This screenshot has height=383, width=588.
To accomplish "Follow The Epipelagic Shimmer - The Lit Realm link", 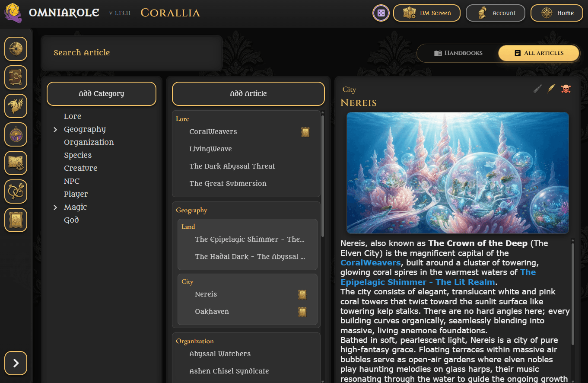I will point(438,277).
